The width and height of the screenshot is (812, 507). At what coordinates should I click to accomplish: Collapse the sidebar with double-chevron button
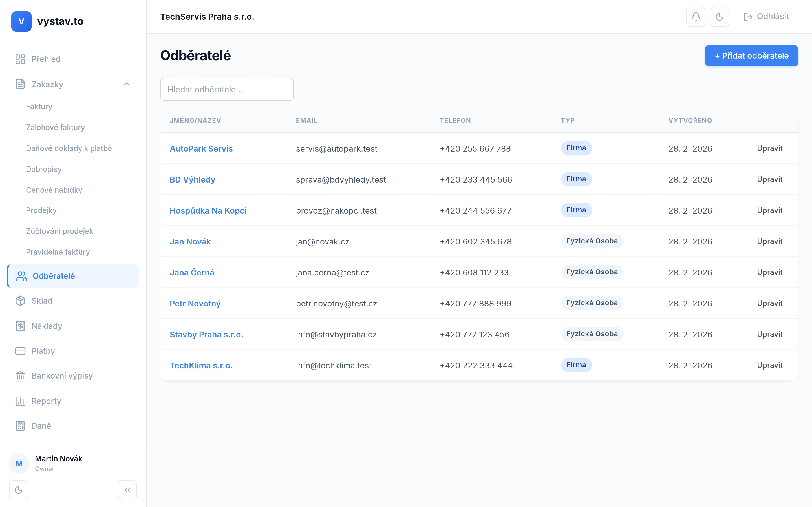click(127, 490)
